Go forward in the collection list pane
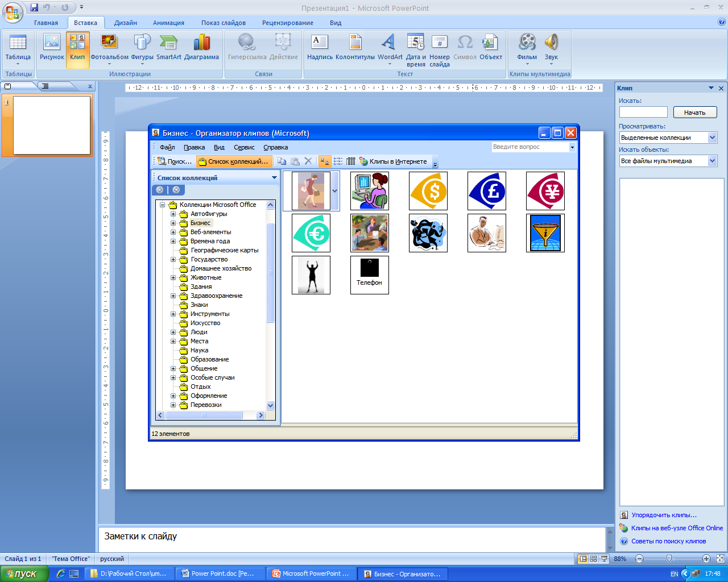 [176, 190]
